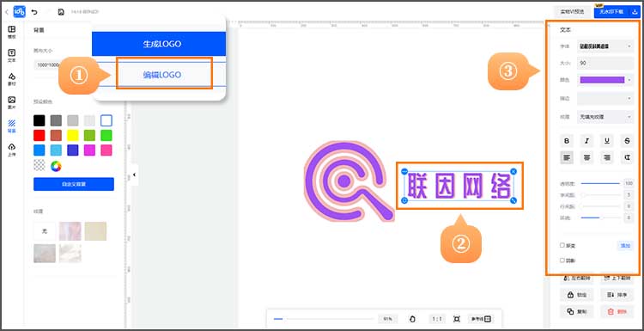644x331 pixels.
Task: Click the 左右翻转 flip horizontal button
Action: tap(576, 279)
